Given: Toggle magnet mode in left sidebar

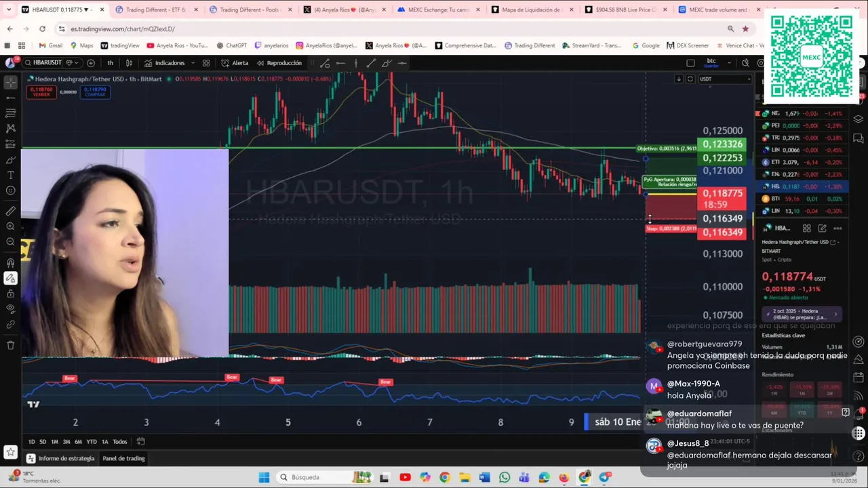Looking at the screenshot, I should point(10,262).
